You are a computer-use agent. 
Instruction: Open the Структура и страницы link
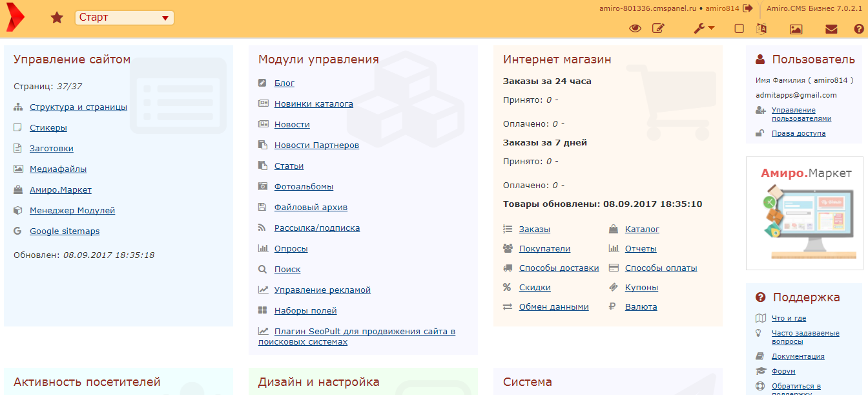point(76,107)
